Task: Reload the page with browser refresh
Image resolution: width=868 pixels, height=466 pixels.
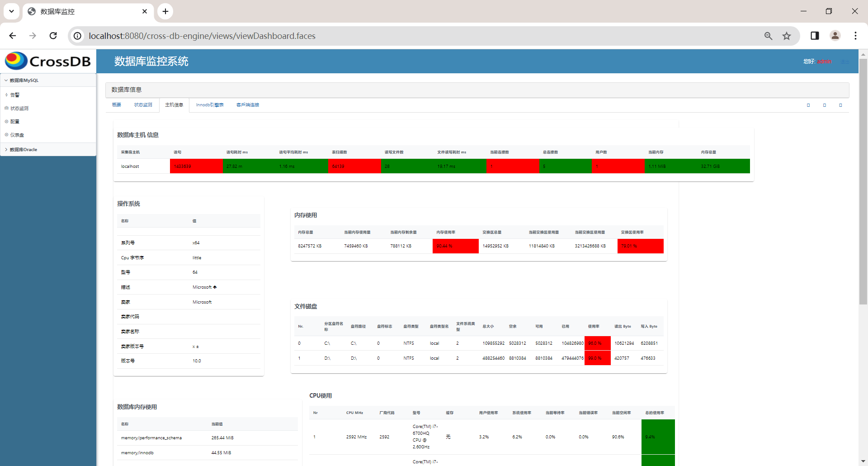Action: (53, 36)
